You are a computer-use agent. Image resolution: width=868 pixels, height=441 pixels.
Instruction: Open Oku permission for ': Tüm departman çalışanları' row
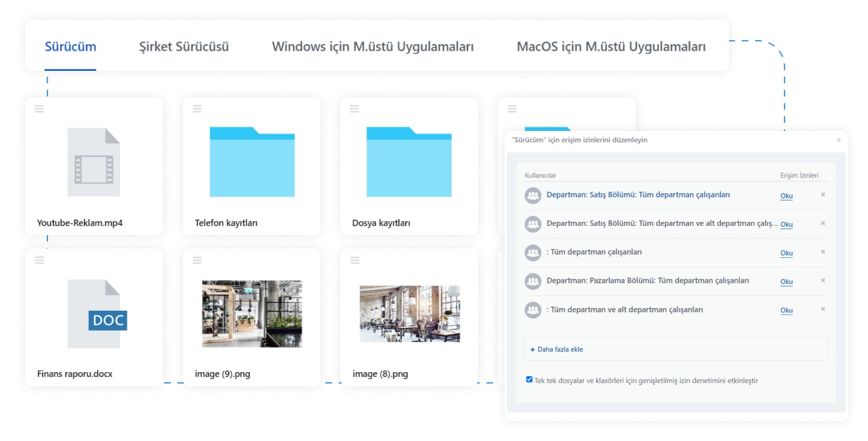pos(787,253)
